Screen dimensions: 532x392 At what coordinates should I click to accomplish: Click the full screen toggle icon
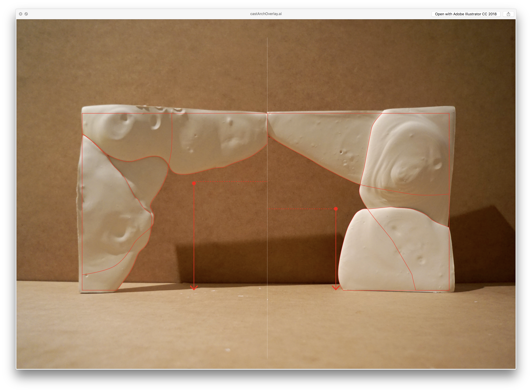pos(26,14)
